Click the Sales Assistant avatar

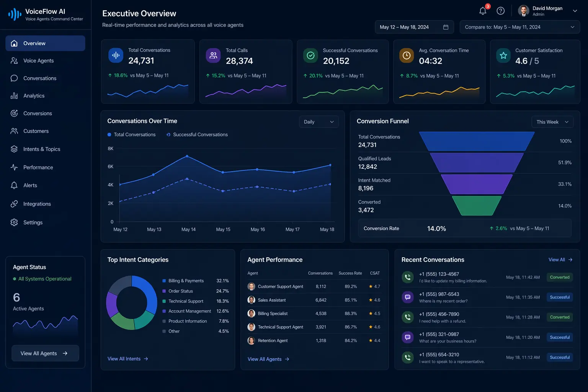point(252,300)
